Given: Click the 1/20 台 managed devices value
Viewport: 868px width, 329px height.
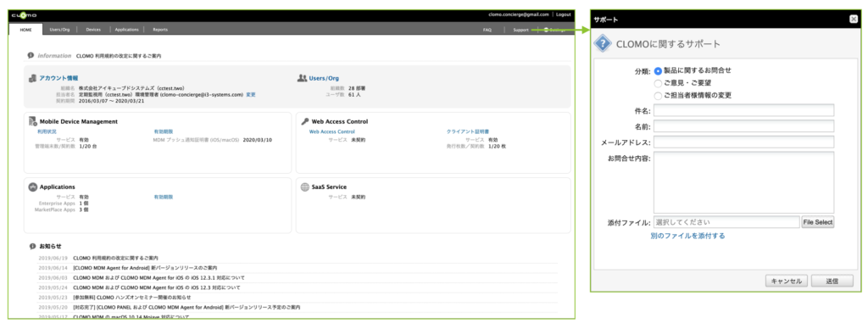Looking at the screenshot, I should coord(88,146).
